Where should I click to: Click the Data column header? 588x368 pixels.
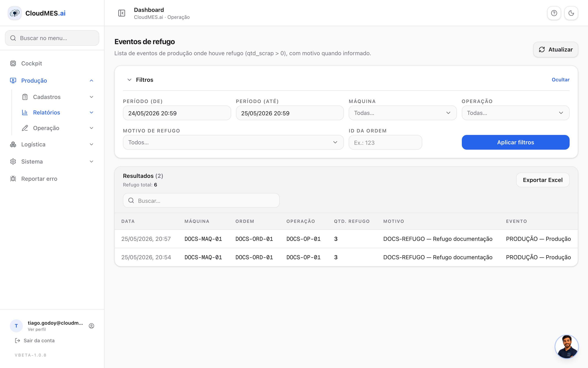tap(128, 221)
